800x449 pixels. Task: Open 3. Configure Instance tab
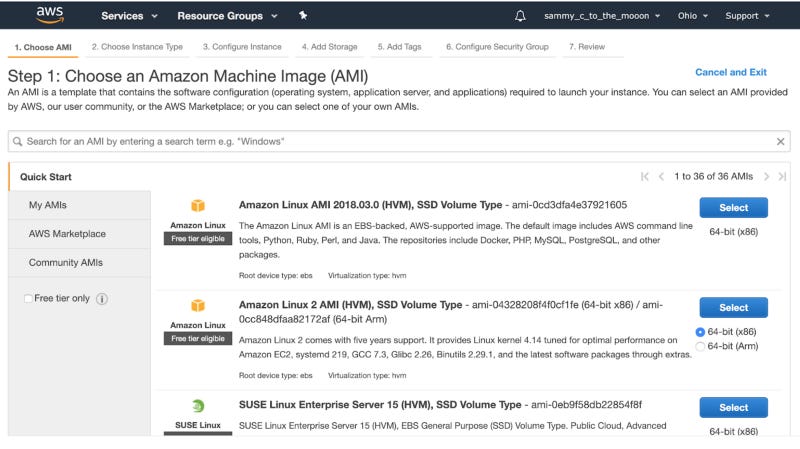click(242, 46)
